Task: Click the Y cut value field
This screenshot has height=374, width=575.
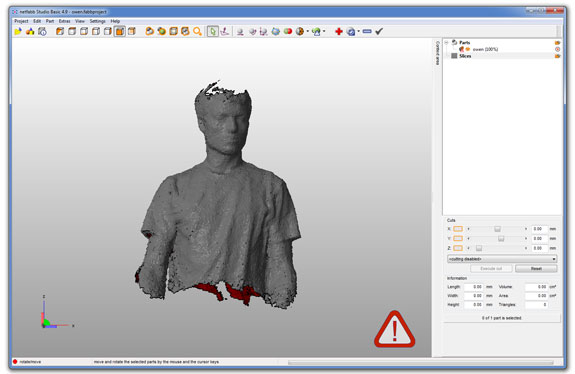Action: (x=539, y=238)
